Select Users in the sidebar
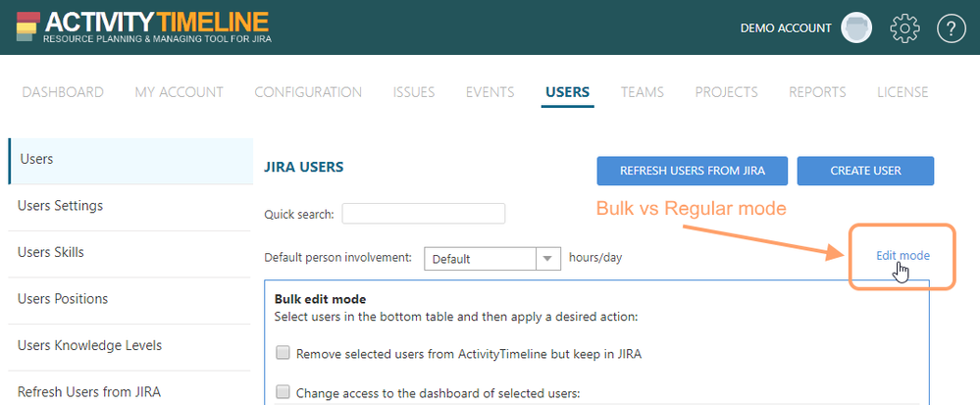 (x=130, y=161)
